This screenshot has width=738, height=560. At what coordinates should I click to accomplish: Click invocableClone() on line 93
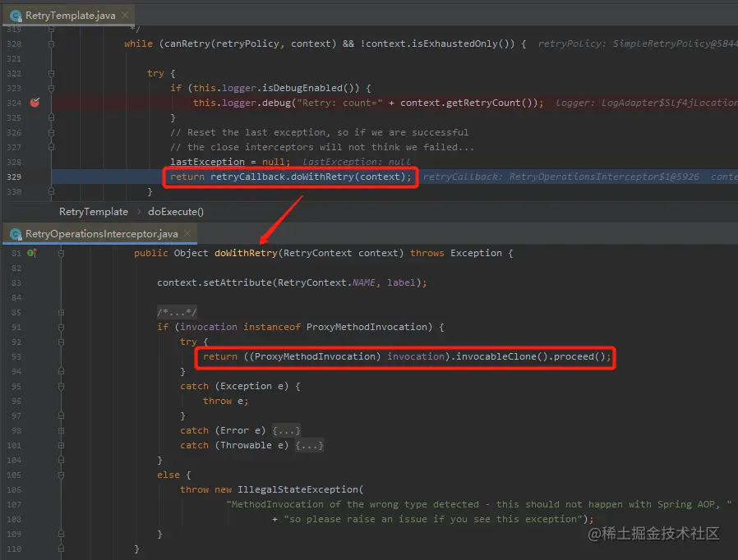pos(502,356)
